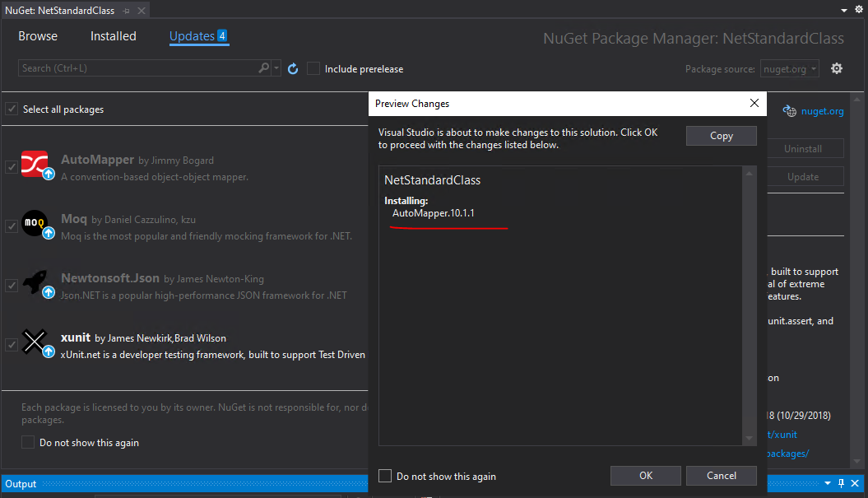The width and height of the screenshot is (868, 498).
Task: Click the Output panel pin icon
Action: [x=841, y=483]
